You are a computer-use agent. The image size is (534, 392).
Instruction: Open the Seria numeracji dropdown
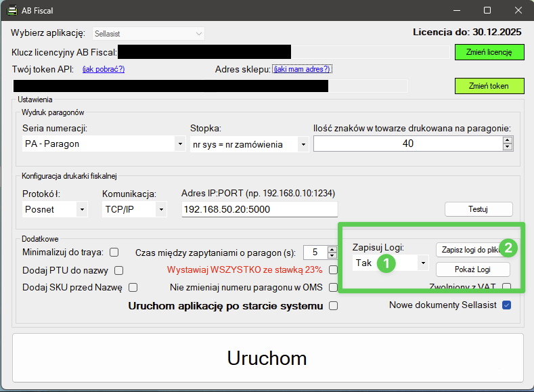179,144
